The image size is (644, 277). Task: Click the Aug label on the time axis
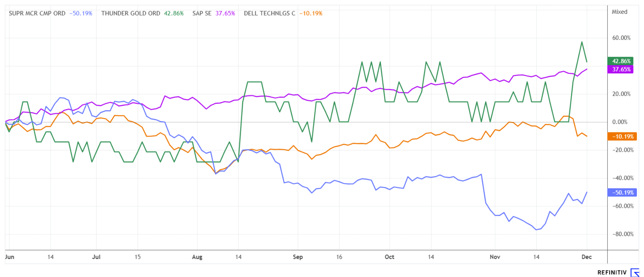coord(197,257)
